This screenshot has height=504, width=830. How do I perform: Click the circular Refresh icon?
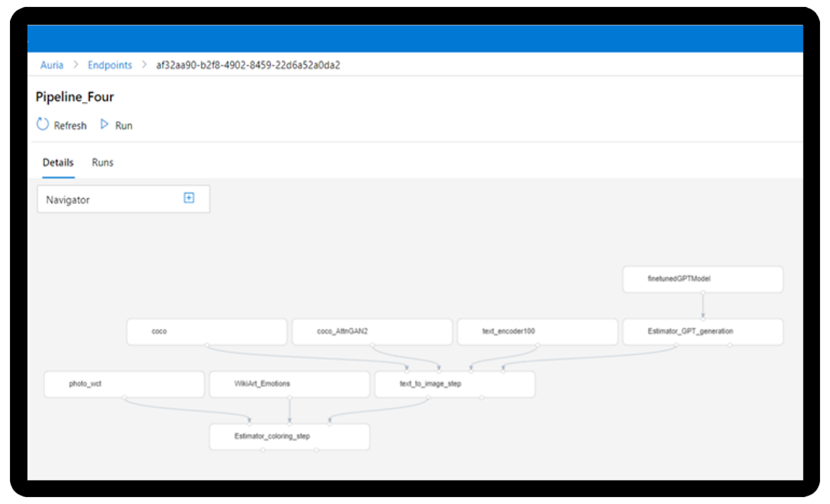(x=43, y=125)
